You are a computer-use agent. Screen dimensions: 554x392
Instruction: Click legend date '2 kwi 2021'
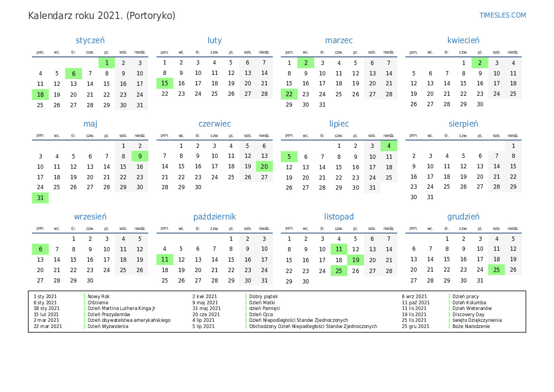click(205, 297)
